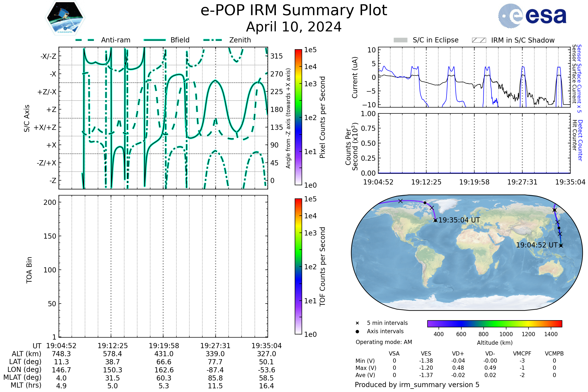Click the IRM in S/C Shadow hatched swatch
The height and width of the screenshot is (392, 588).
click(x=479, y=40)
